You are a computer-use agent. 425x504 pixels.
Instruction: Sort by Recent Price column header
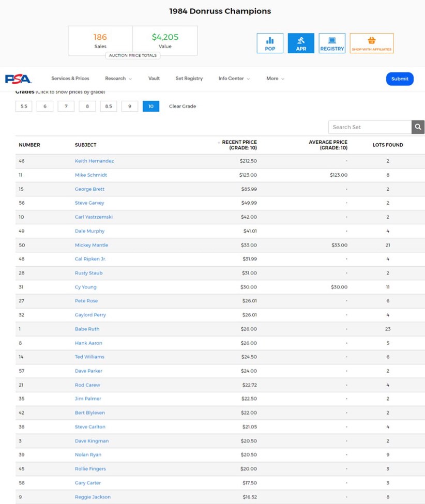click(x=239, y=145)
